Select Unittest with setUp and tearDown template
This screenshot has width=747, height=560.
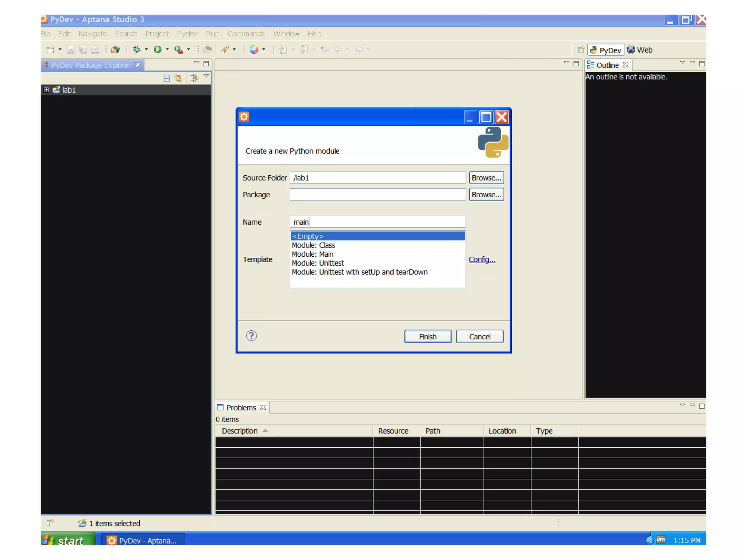pyautogui.click(x=378, y=272)
